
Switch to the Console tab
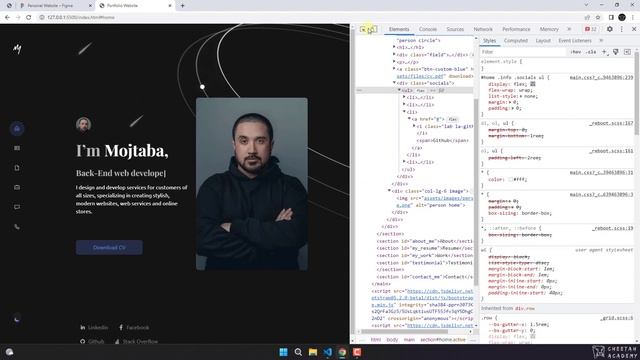428,29
